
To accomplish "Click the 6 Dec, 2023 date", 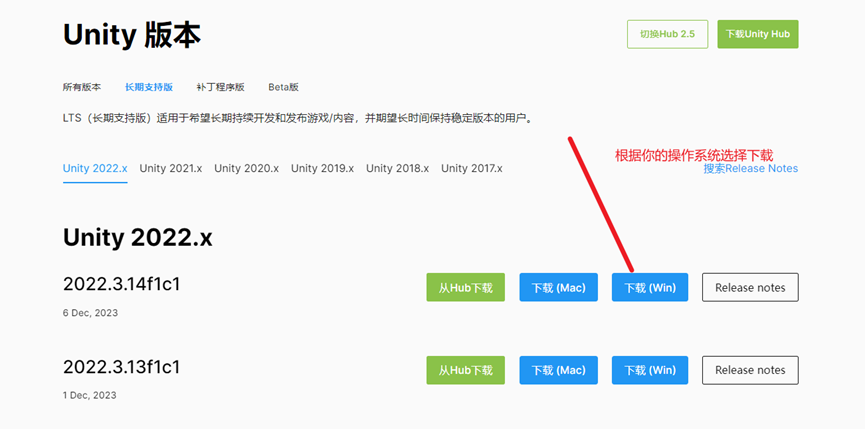I will tap(90, 313).
